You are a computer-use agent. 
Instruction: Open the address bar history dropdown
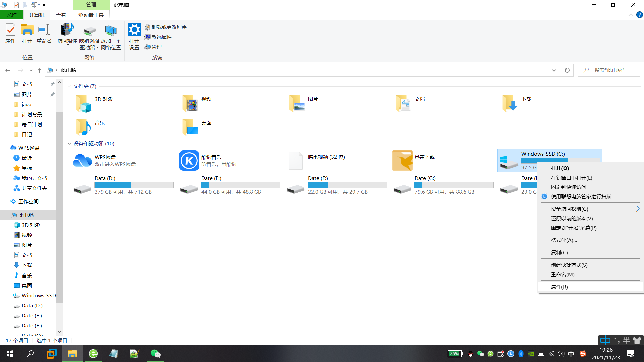(554, 70)
